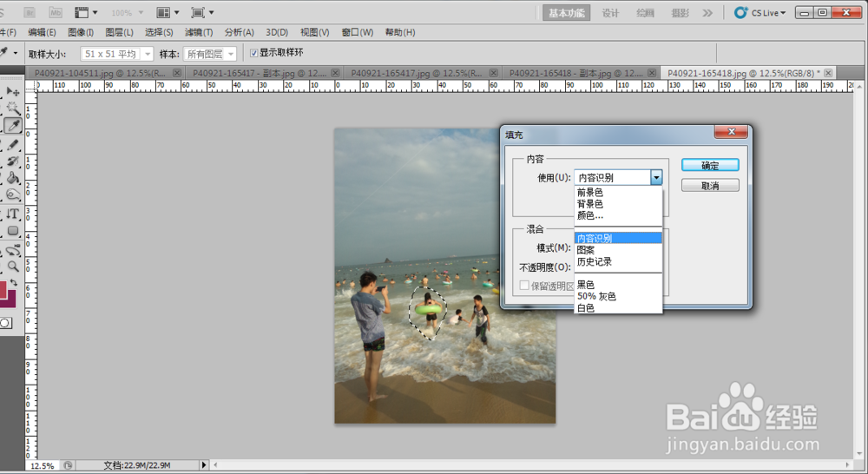Switch to P40921-165417 - 副本.jpg tab

pyautogui.click(x=260, y=73)
